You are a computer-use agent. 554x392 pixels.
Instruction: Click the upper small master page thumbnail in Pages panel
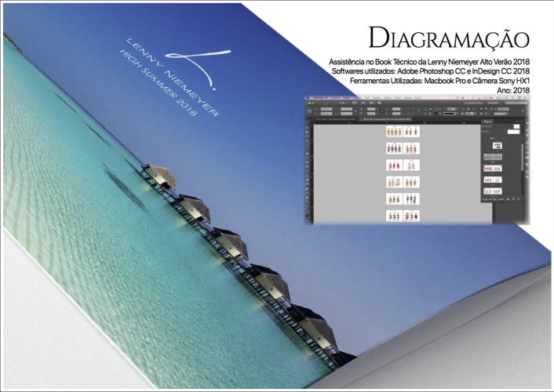coord(516,126)
